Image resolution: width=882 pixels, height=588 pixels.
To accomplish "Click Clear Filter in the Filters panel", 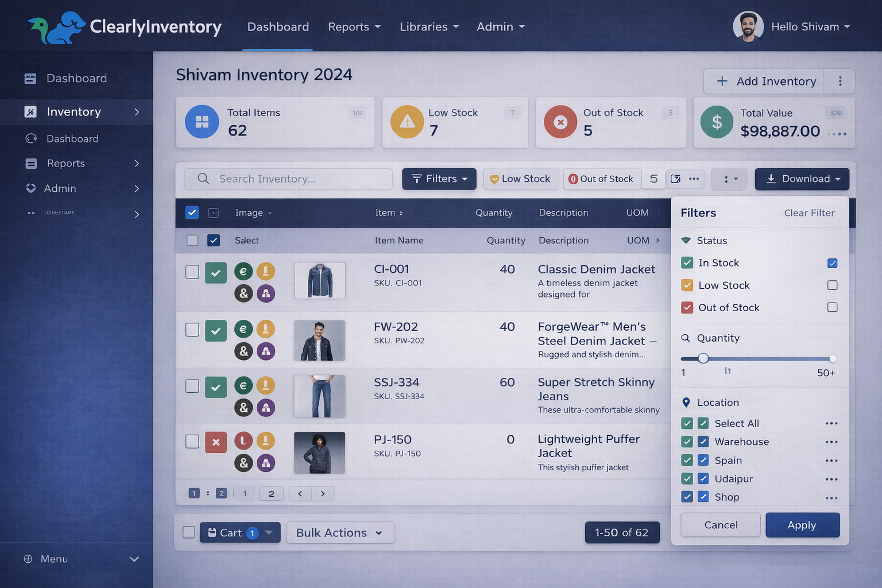I will [x=809, y=212].
